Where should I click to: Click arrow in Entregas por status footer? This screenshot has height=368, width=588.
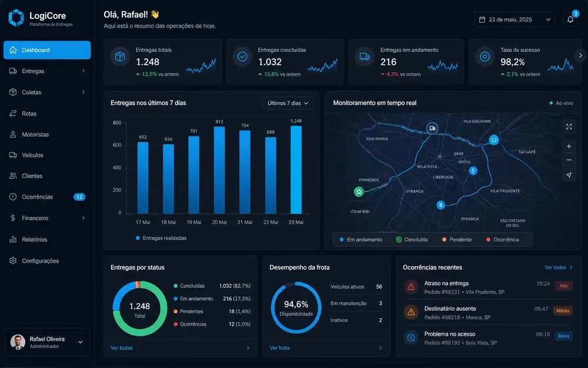click(248, 348)
